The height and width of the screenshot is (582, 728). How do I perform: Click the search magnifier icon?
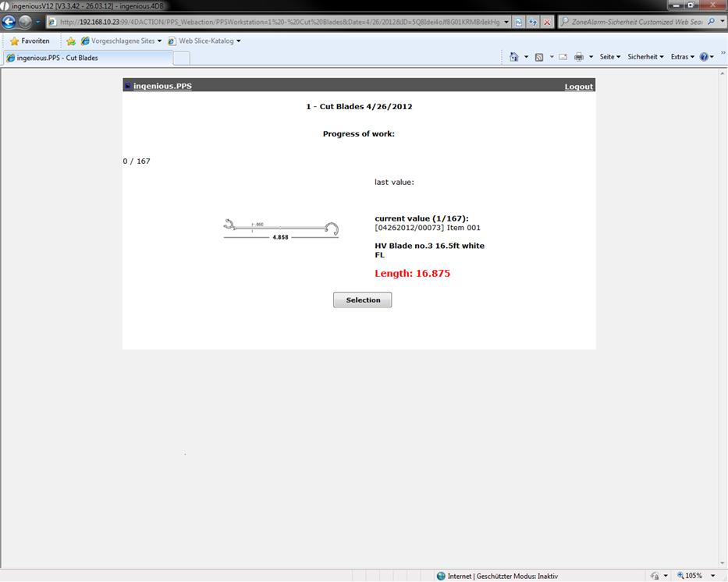711,22
